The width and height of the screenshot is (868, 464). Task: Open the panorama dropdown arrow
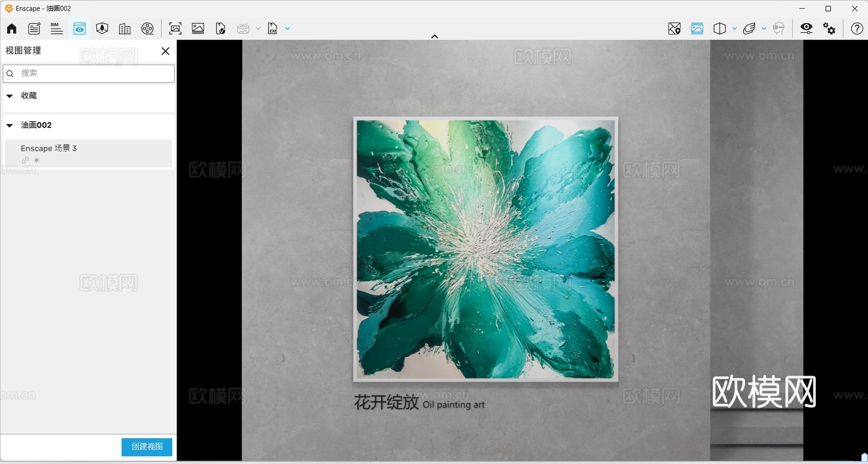pos(258,28)
